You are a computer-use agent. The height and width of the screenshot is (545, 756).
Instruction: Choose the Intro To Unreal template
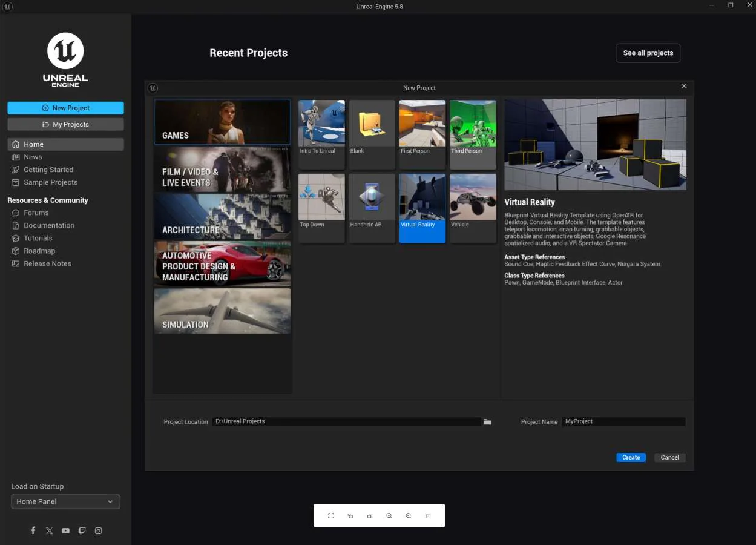click(x=321, y=134)
